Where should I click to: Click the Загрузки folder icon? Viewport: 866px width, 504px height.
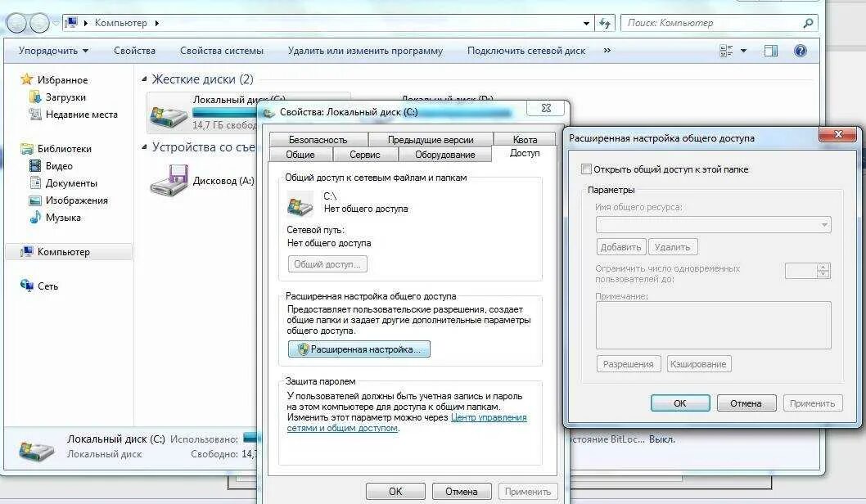point(35,97)
